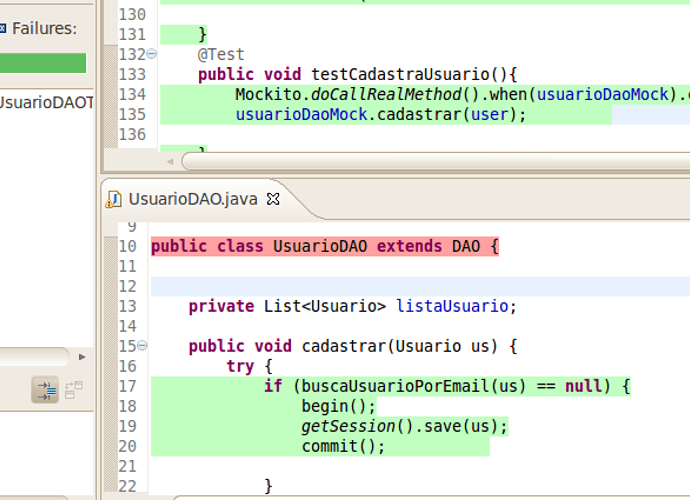Click the compare result icon beside stack trace filter
This screenshot has width=690, height=500.
(x=73, y=390)
